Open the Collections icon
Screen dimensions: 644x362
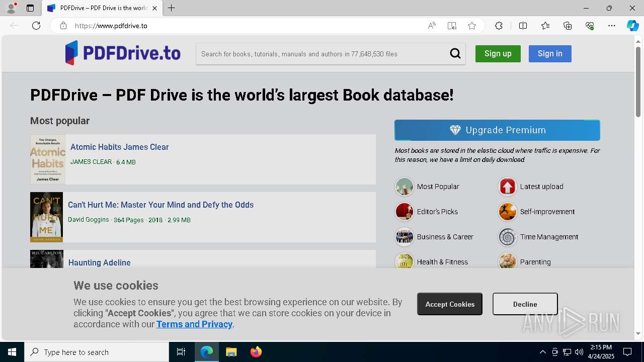pyautogui.click(x=568, y=26)
